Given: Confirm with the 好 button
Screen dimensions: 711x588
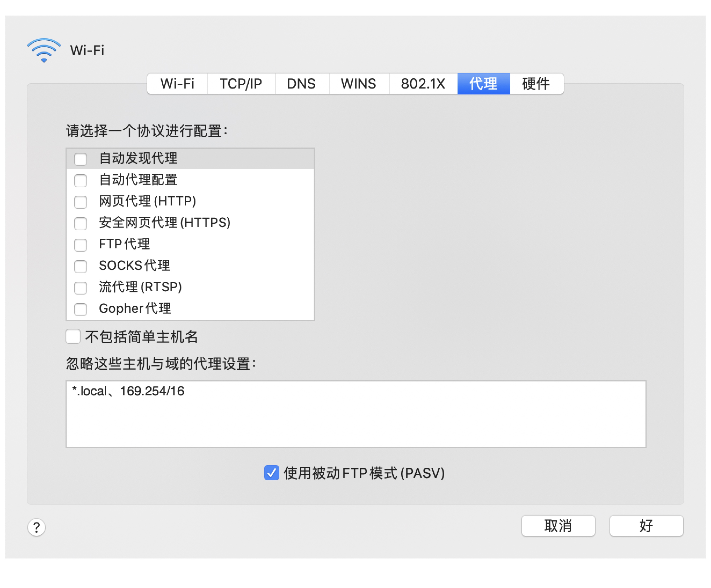Looking at the screenshot, I should pos(646,525).
